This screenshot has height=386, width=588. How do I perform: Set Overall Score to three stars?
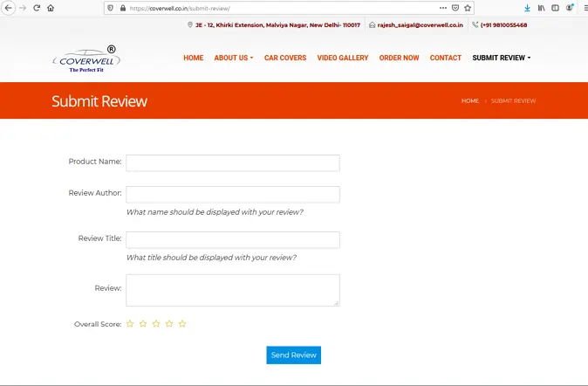[x=156, y=324]
